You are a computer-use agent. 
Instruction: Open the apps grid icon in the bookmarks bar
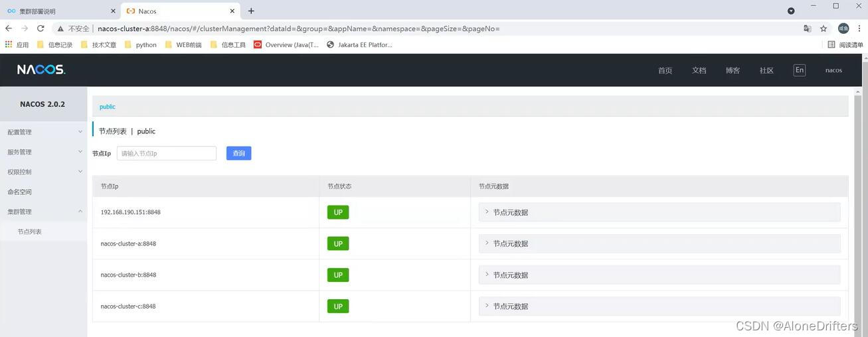pyautogui.click(x=9, y=44)
